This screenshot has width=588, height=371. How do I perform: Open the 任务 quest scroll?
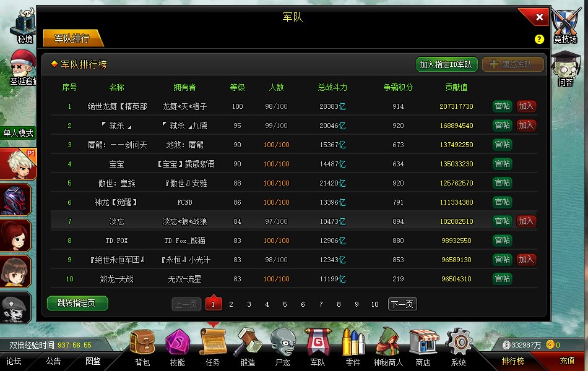[x=212, y=343]
